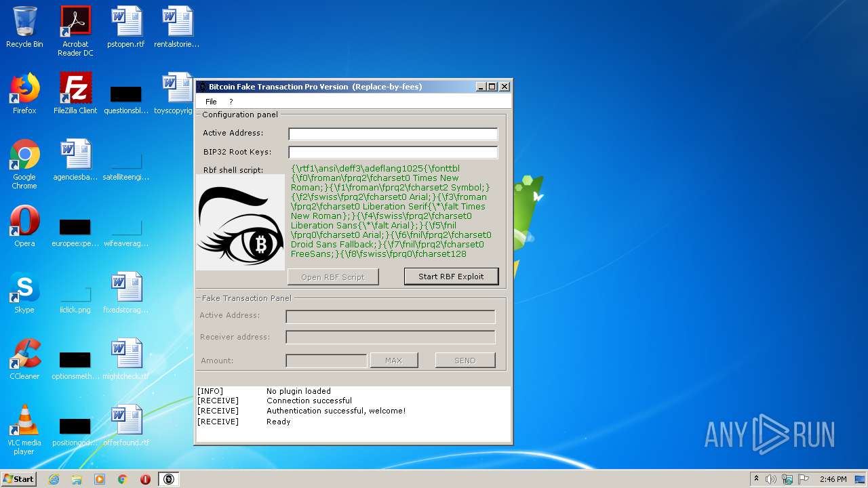
Task: Launch Google Chrome from the desktop
Action: 24,164
